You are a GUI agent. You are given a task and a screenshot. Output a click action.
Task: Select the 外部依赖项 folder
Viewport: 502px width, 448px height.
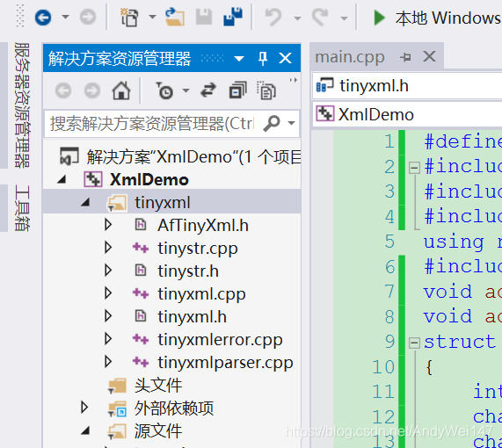pyautogui.click(x=174, y=408)
